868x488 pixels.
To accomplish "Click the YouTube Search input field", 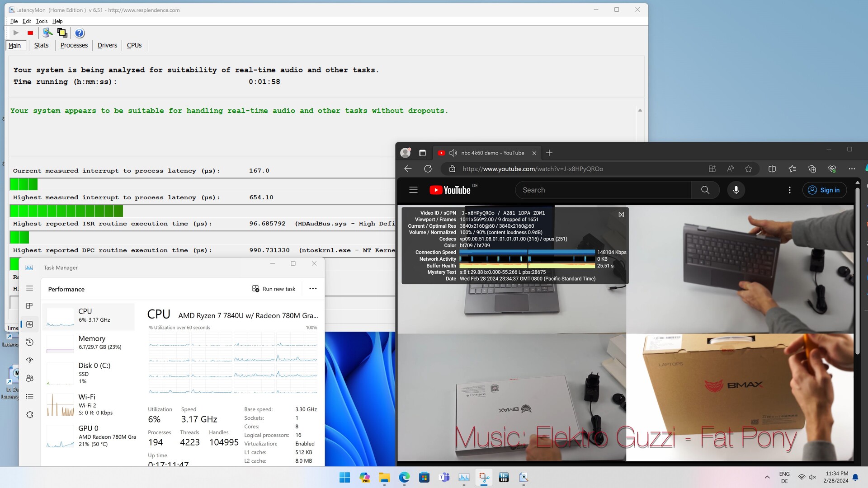I will [604, 190].
